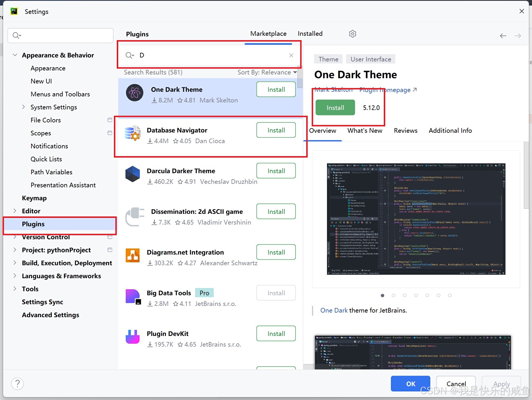Click the Database Navigator plugin icon
The height and width of the screenshot is (400, 532).
pyautogui.click(x=133, y=133)
